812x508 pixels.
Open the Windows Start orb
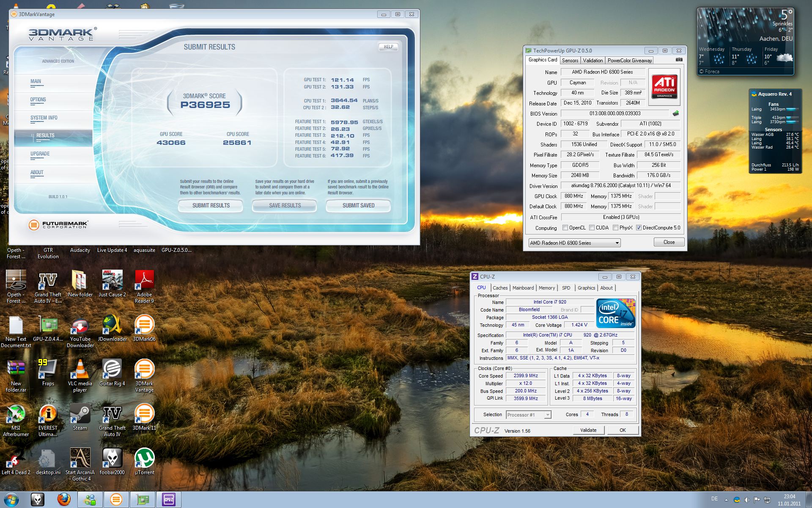coord(11,500)
